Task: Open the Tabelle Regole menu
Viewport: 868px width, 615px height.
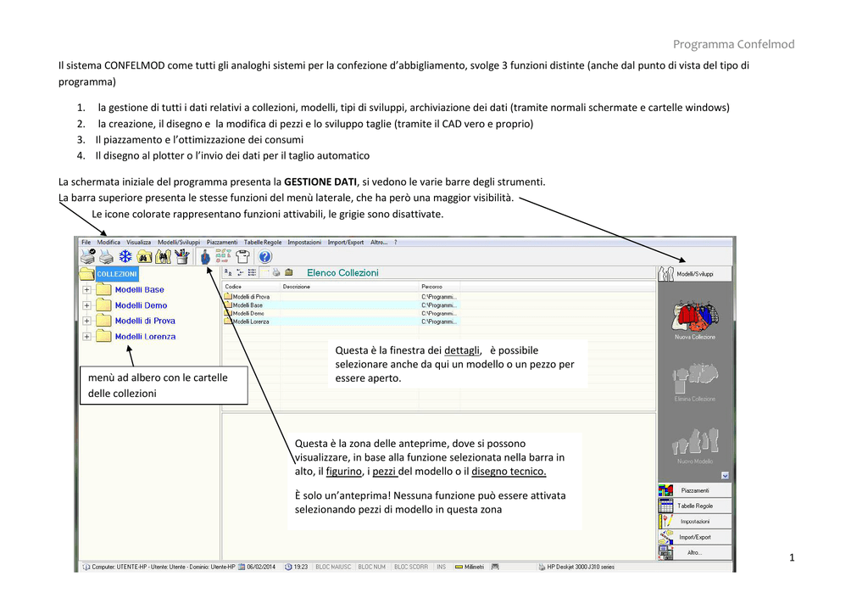Action: (263, 243)
